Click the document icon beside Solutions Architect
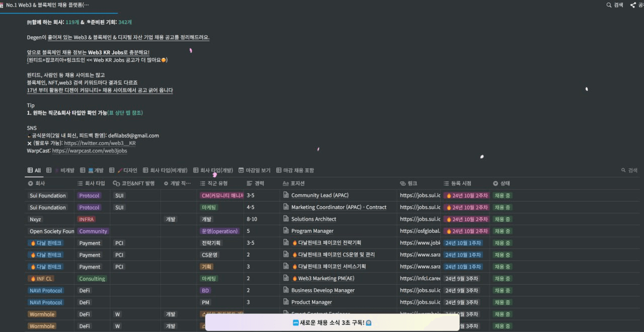 (x=286, y=219)
